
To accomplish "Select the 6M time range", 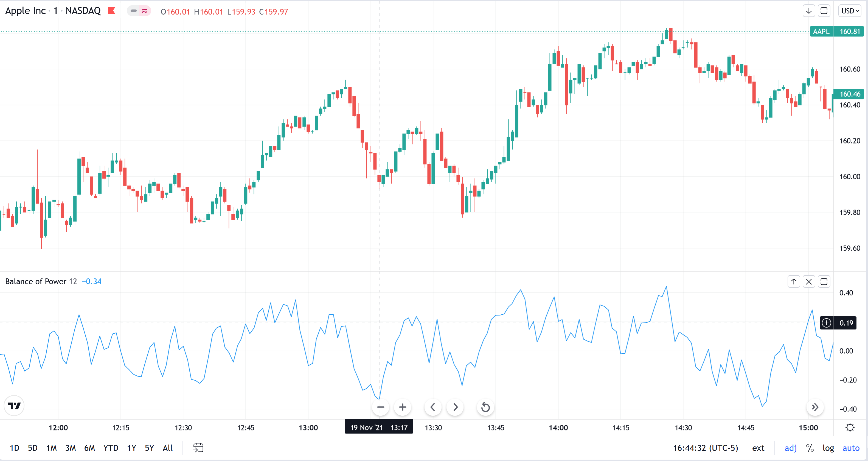I will click(89, 448).
